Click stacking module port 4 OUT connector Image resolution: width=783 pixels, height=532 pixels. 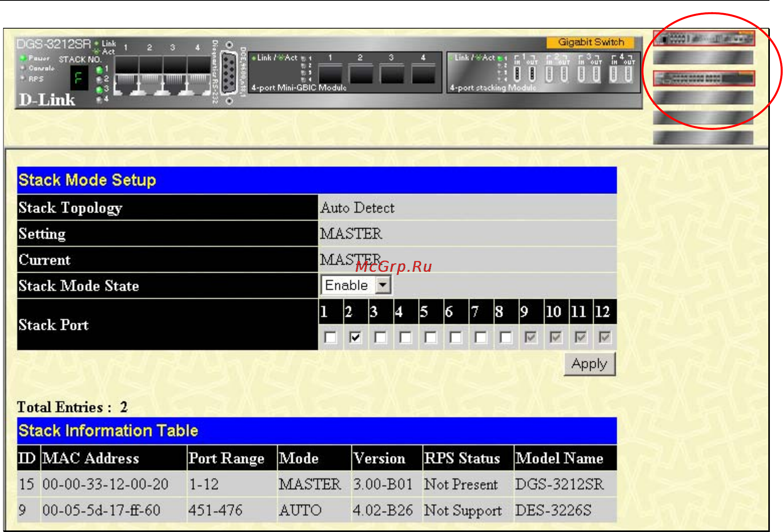[x=629, y=74]
